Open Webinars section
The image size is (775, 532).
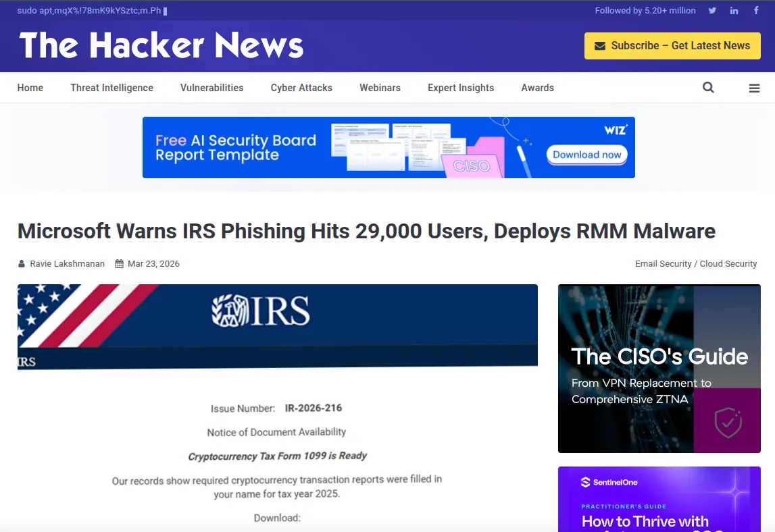tap(380, 88)
